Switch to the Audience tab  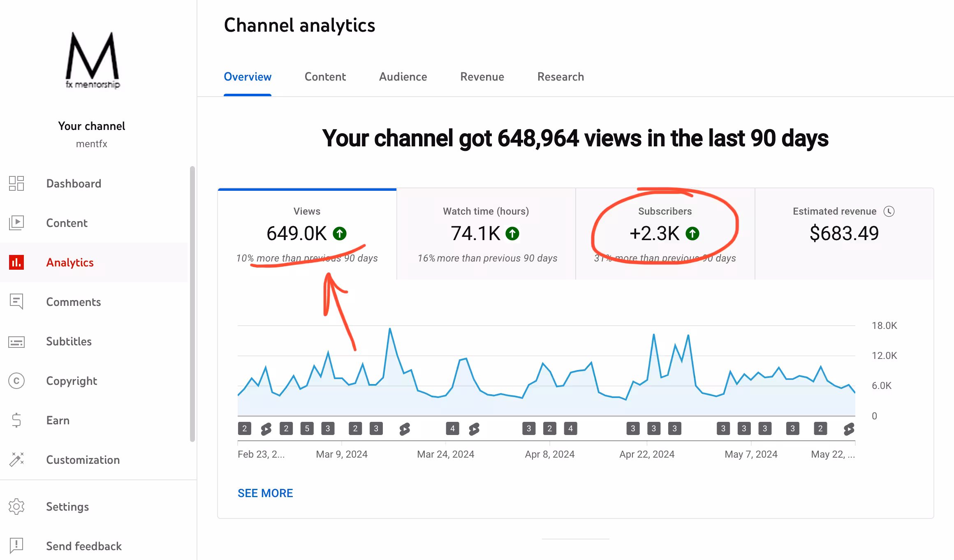pos(403,77)
